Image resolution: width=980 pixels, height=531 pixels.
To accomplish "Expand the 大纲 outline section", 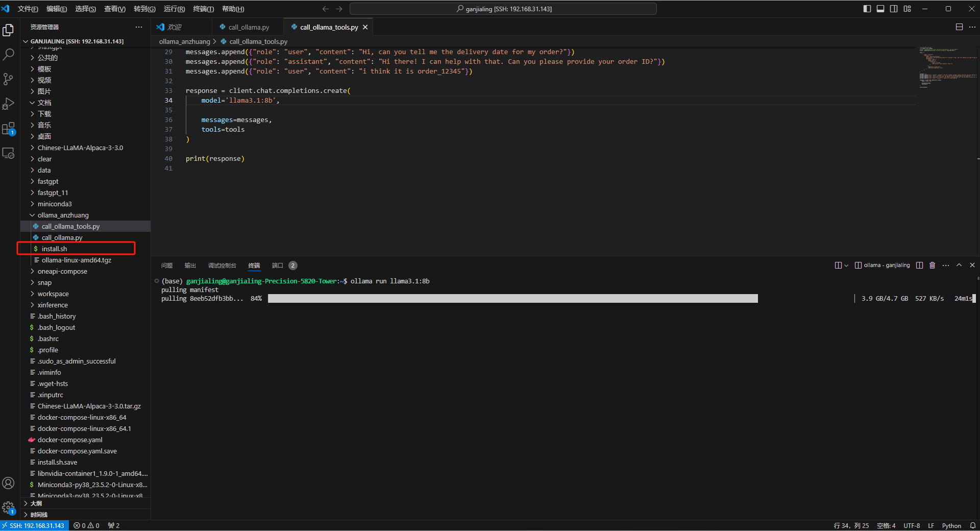I will 85,503.
